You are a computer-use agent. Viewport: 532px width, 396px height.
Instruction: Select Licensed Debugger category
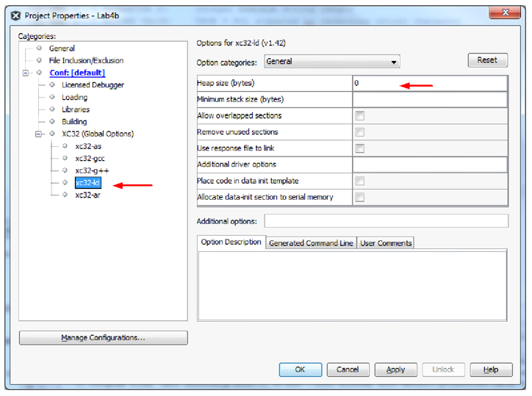tap(93, 84)
